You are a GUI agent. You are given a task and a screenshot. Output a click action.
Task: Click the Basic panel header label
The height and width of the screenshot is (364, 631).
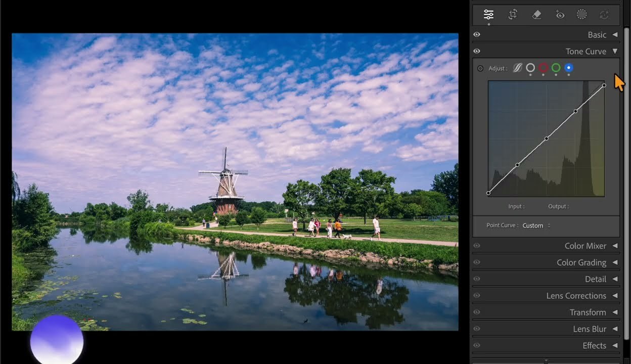597,35
